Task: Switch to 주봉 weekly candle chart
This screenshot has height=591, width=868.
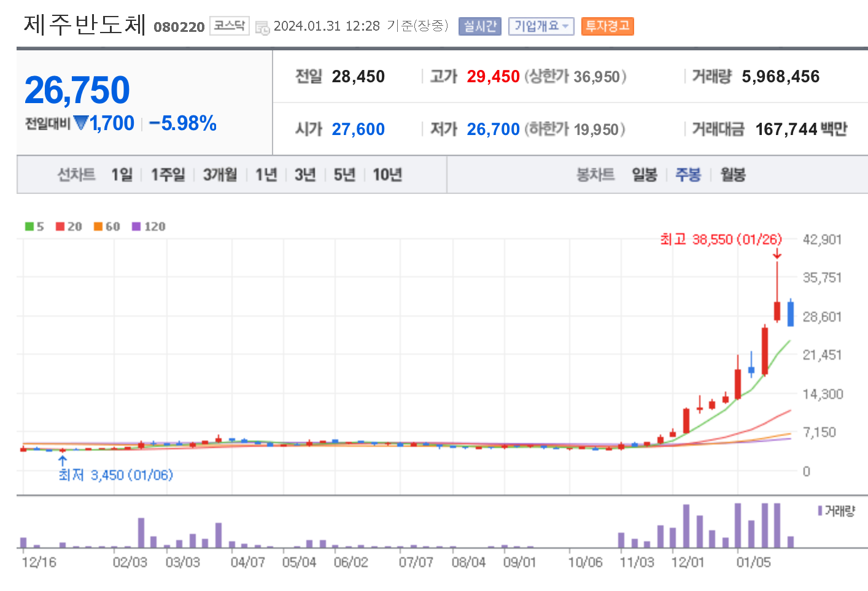Action: (688, 175)
